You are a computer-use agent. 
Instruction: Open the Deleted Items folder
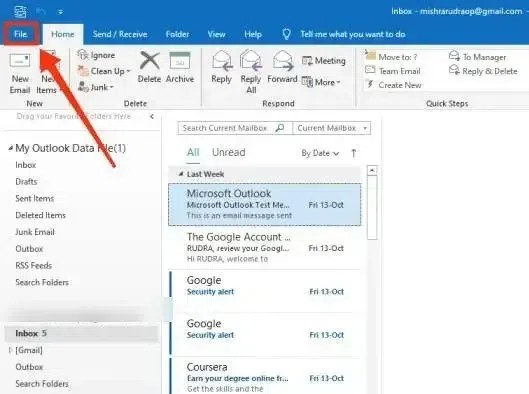pyautogui.click(x=40, y=215)
